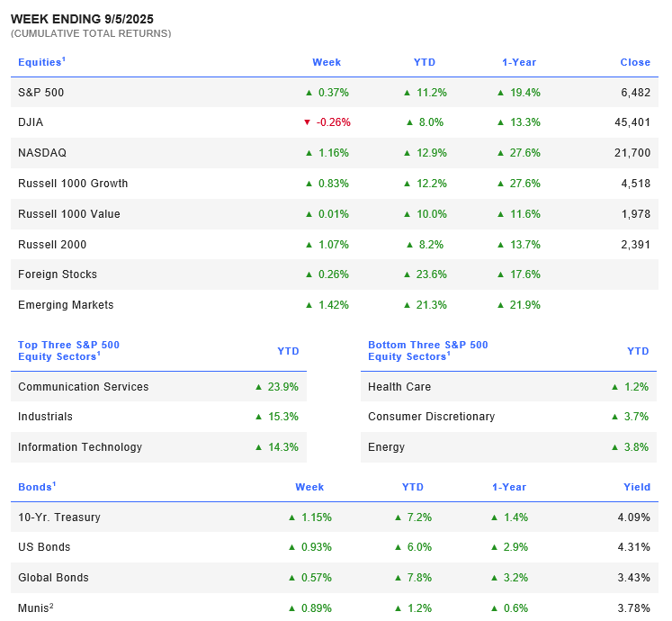The width and height of the screenshot is (672, 621).
Task: Click S&P 500 close value "6,482"
Action: [636, 93]
